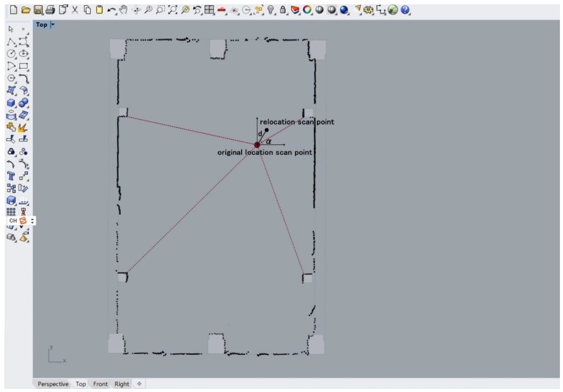
Task: Click the Zoom Extents icon
Action: pos(173,10)
